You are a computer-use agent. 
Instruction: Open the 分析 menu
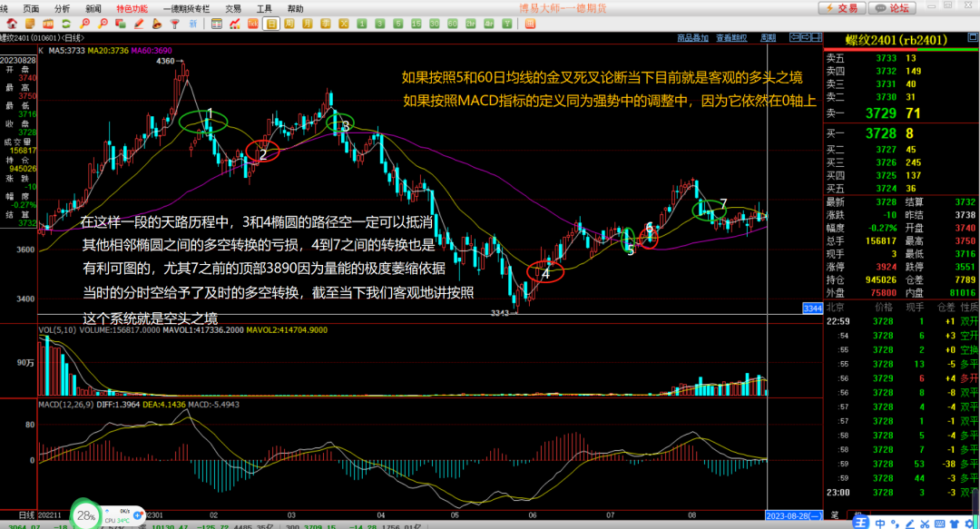(62, 9)
